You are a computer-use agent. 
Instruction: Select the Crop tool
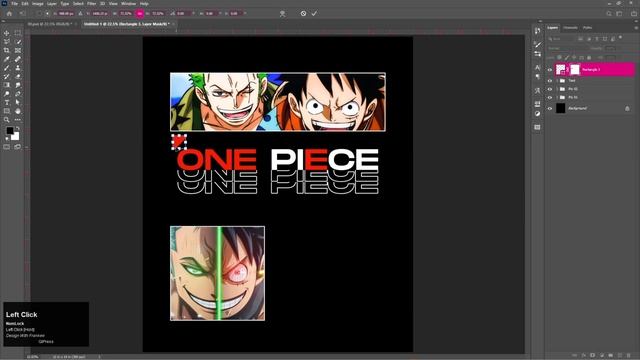click(x=7, y=51)
